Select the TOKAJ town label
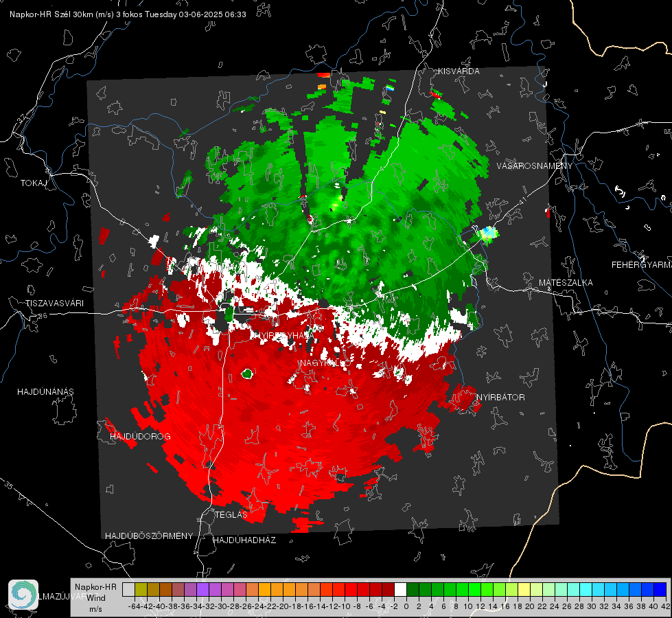This screenshot has width=672, height=618. (34, 183)
